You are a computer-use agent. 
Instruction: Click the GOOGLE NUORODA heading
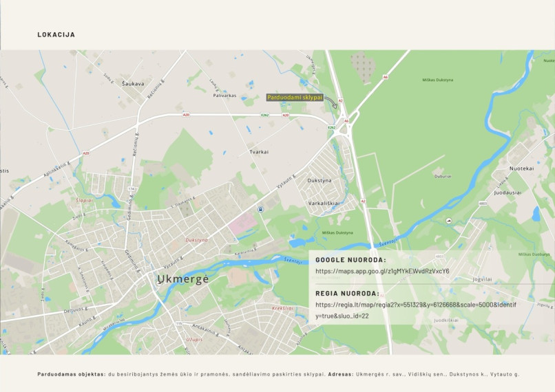350,260
